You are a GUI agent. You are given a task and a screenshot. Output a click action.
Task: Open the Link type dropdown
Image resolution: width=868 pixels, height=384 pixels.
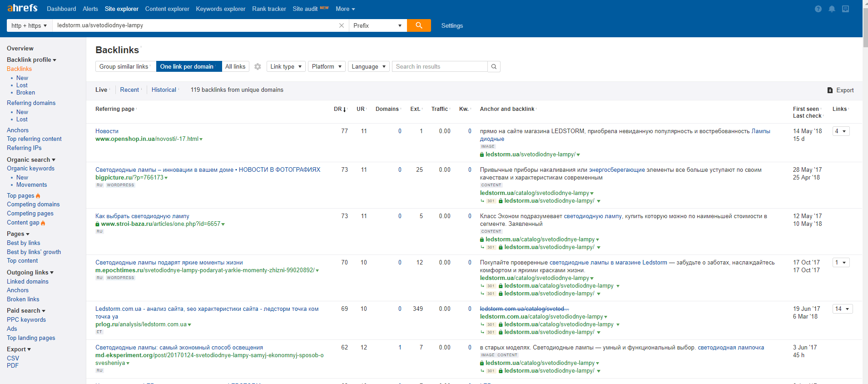pos(286,67)
